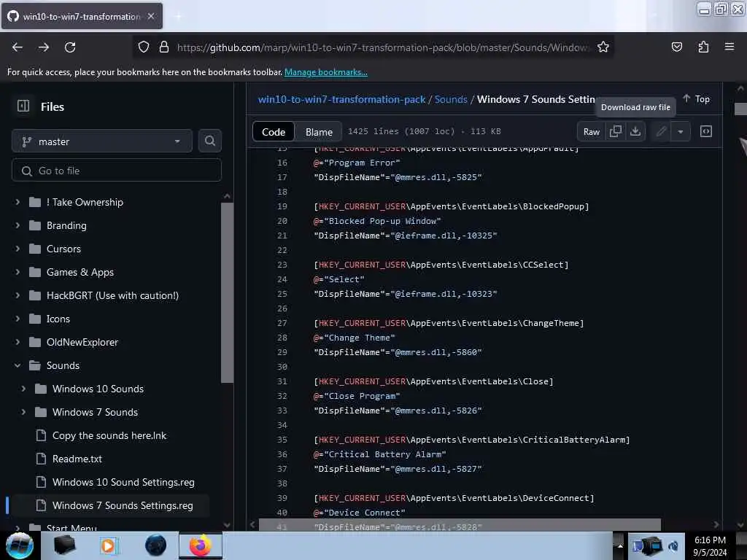The height and width of the screenshot is (560, 747).
Task: Open Copy the sounds here.lnk file
Action: pos(109,435)
